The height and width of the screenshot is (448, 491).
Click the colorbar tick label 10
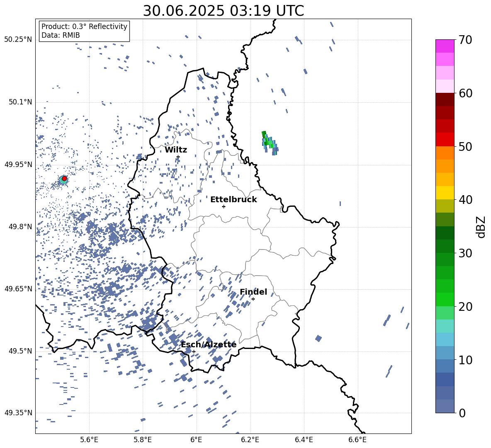(x=465, y=360)
